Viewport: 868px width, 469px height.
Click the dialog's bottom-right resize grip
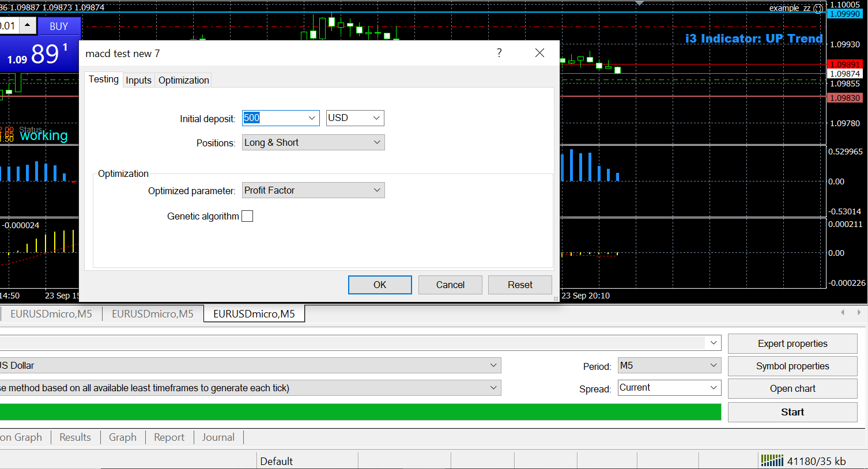point(556,298)
